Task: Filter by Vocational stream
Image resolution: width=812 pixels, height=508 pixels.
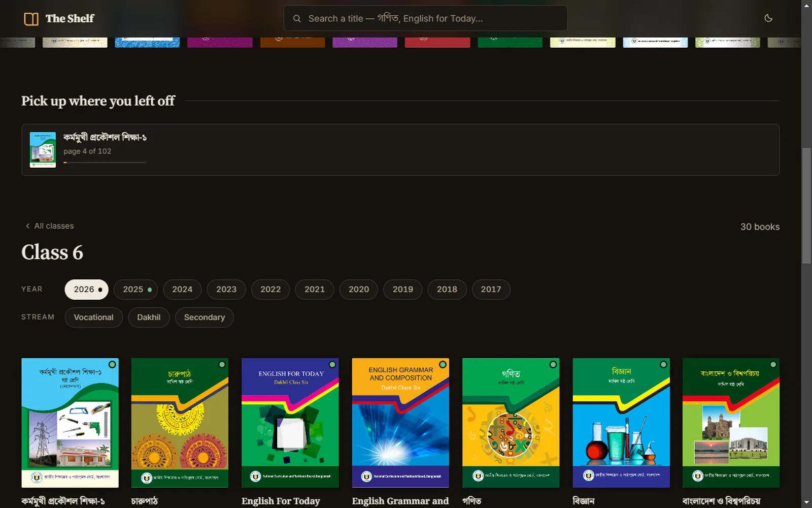Action: [93, 317]
